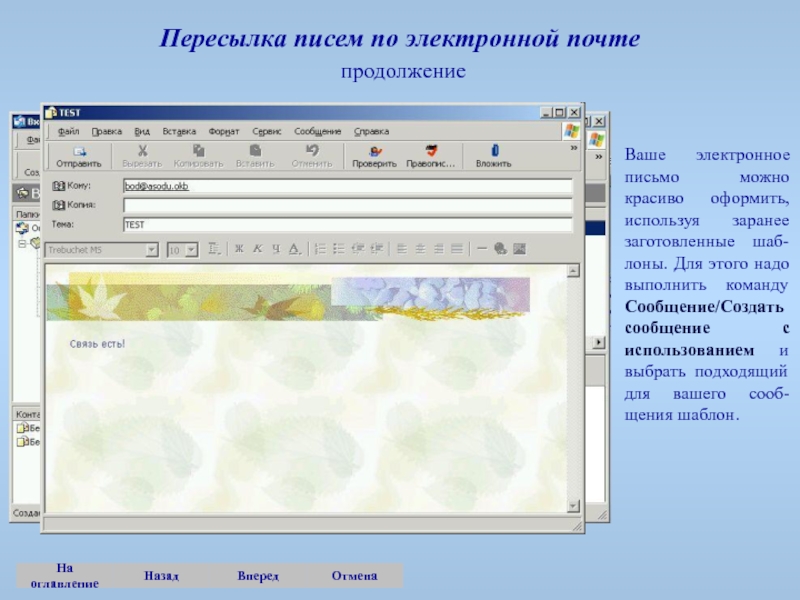
Task: Click the Тема subject input field
Action: 347,225
